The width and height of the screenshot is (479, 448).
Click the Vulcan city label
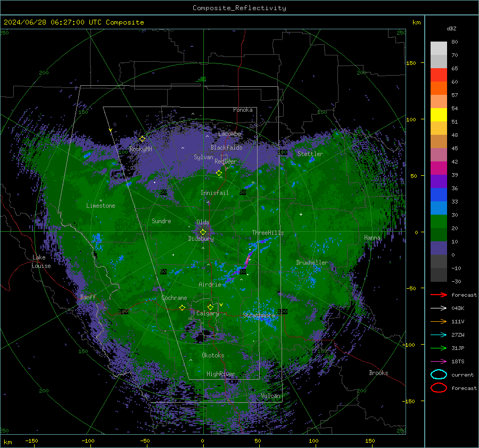tap(270, 396)
